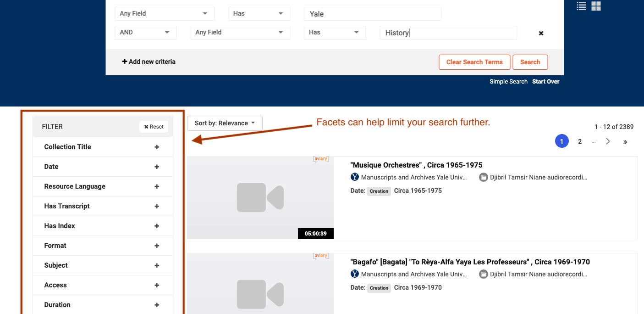Click the 05:00:39 duration badge

[315, 234]
